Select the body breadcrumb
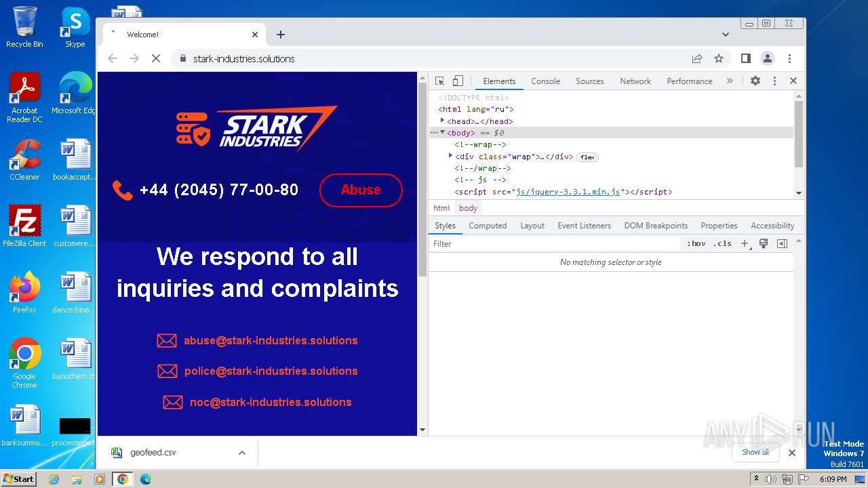This screenshot has height=488, width=868. (x=468, y=208)
